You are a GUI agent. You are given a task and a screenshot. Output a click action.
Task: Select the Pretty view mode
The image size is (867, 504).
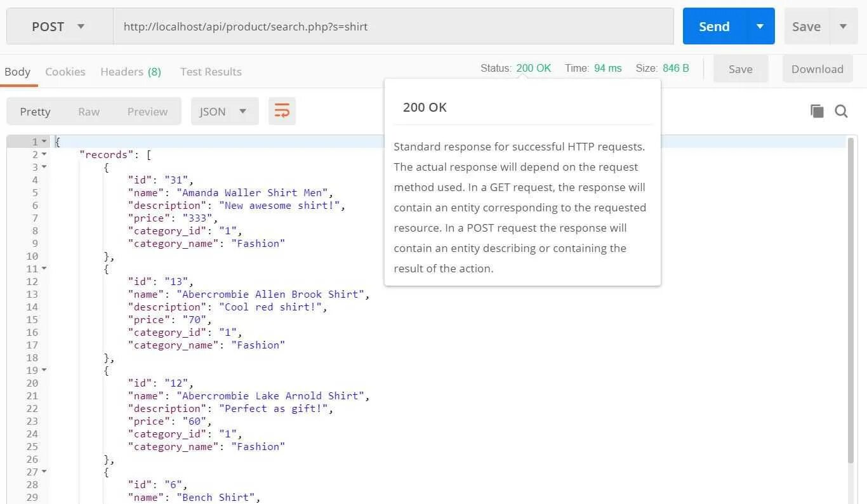pyautogui.click(x=35, y=111)
